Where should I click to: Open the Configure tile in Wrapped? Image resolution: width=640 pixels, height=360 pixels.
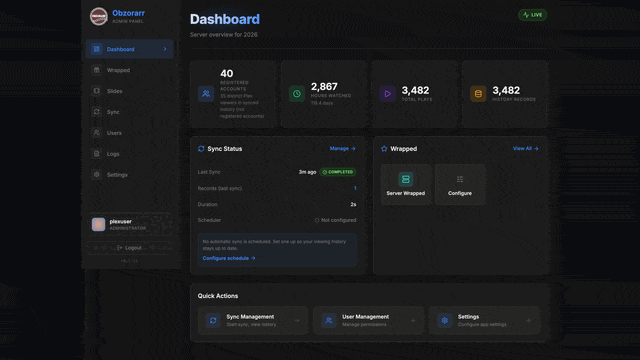[460, 184]
